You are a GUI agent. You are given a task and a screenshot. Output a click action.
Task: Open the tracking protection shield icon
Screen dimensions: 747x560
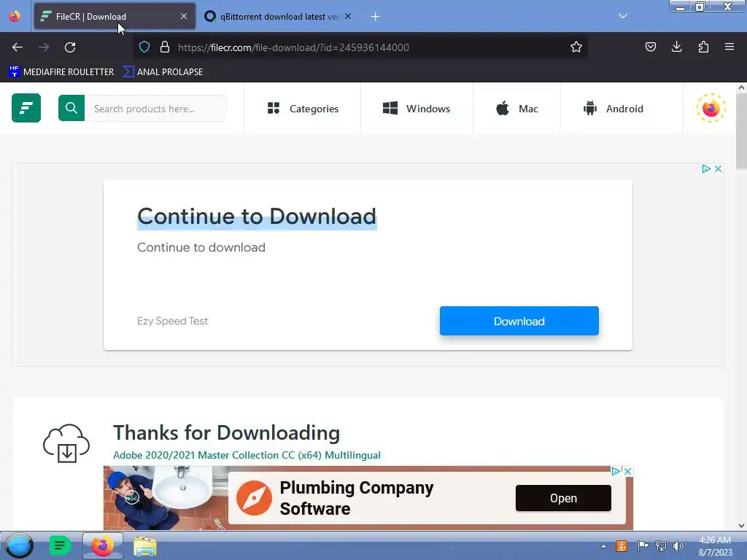(x=144, y=47)
